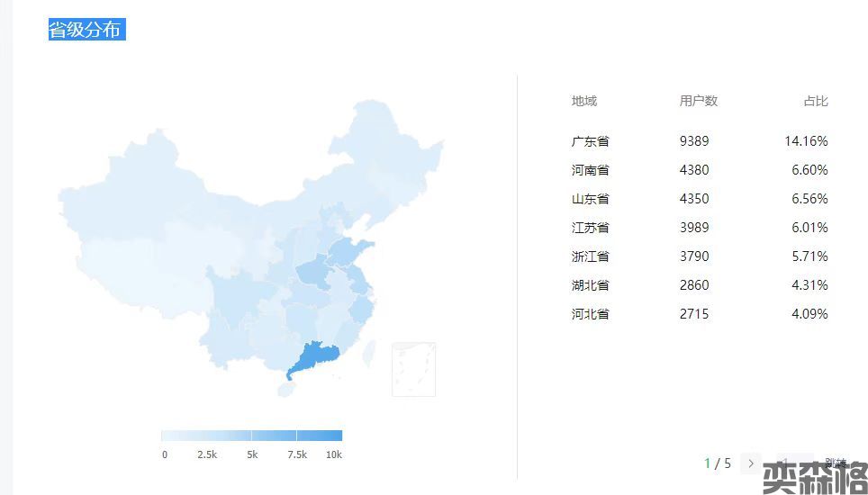Image resolution: width=868 pixels, height=495 pixels.
Task: Click the 用户数 column header
Action: (698, 101)
